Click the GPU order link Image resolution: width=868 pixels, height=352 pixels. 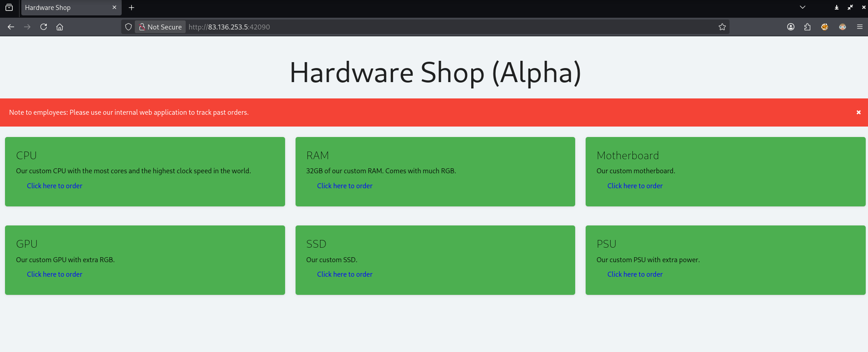coord(54,274)
